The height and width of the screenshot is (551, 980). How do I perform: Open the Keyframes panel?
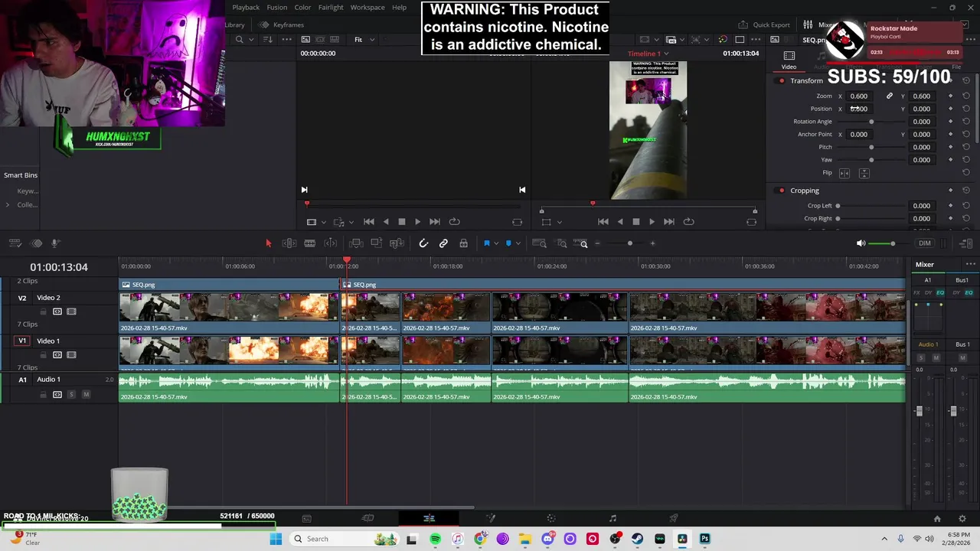pos(281,24)
